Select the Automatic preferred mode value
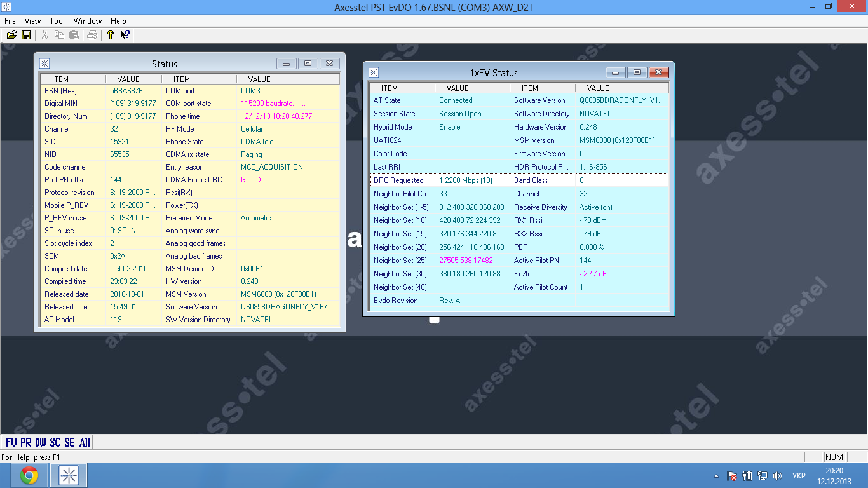 point(255,218)
